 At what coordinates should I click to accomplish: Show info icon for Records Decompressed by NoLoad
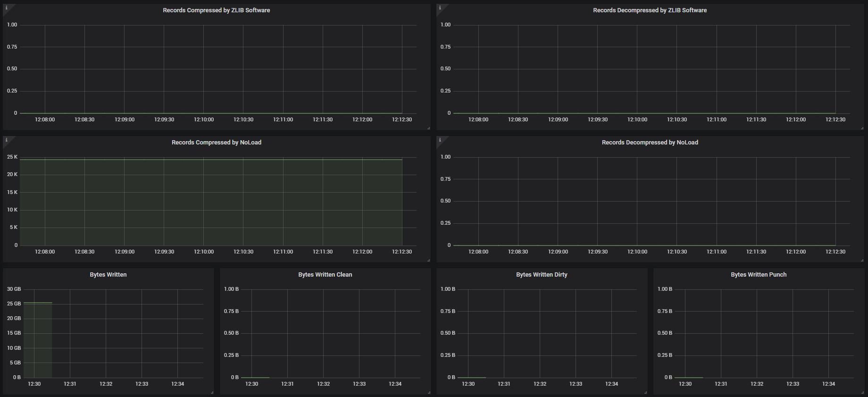pyautogui.click(x=440, y=140)
